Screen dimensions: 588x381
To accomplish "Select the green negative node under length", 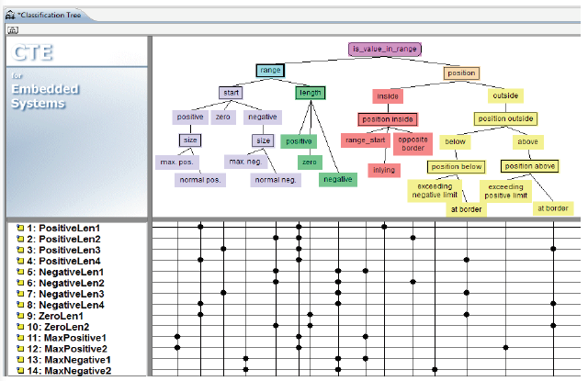I will (x=338, y=179).
